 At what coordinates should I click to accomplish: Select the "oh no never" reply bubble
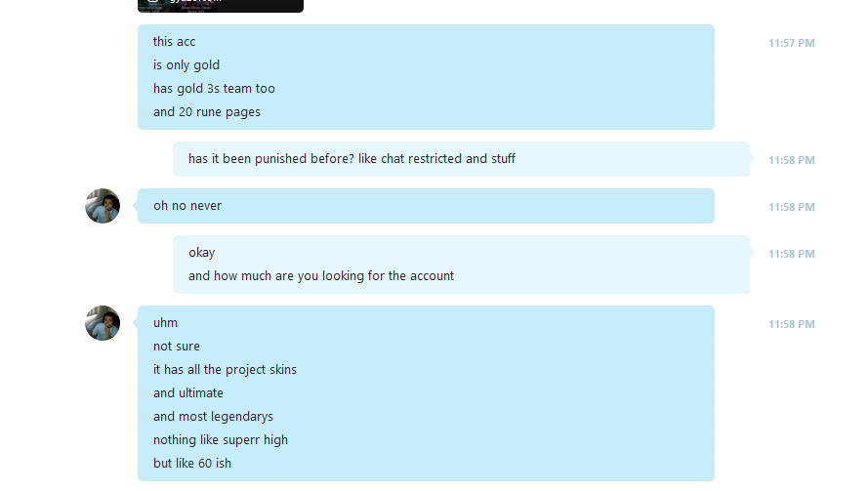(x=426, y=206)
